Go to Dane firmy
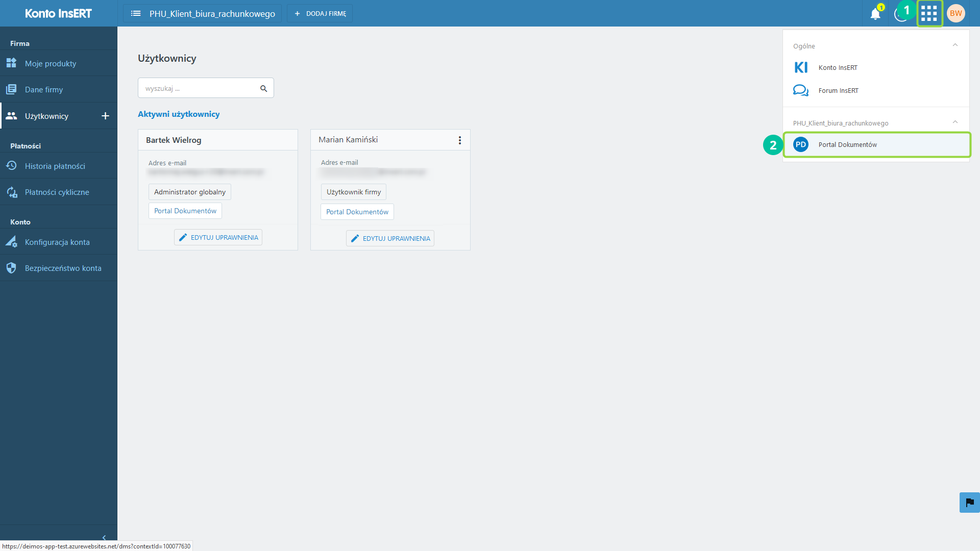The width and height of the screenshot is (980, 551). pyautogui.click(x=59, y=89)
